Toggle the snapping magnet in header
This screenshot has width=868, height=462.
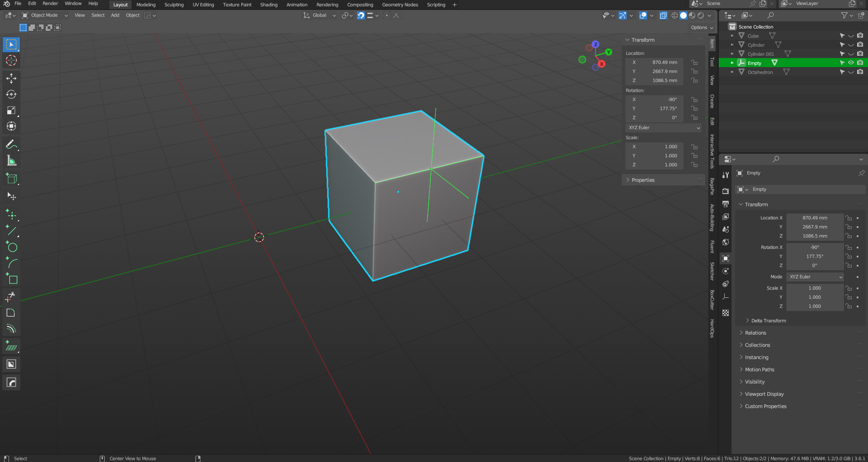point(361,15)
